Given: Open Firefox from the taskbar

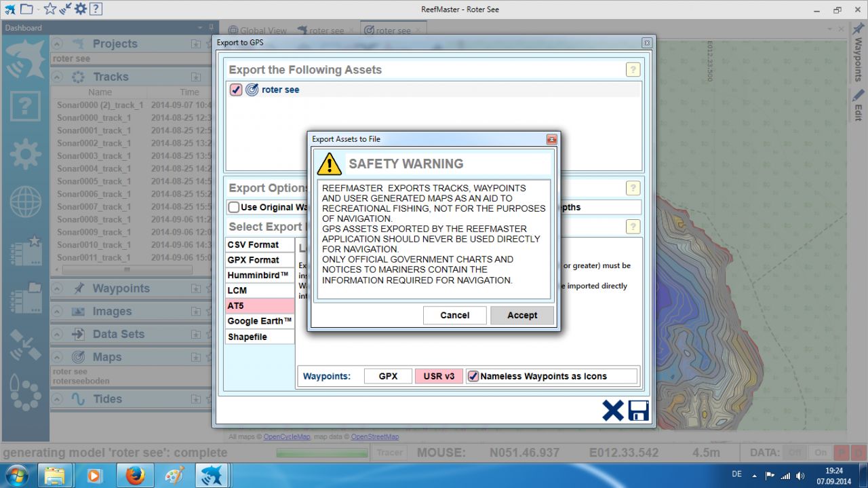Looking at the screenshot, I should [x=135, y=475].
